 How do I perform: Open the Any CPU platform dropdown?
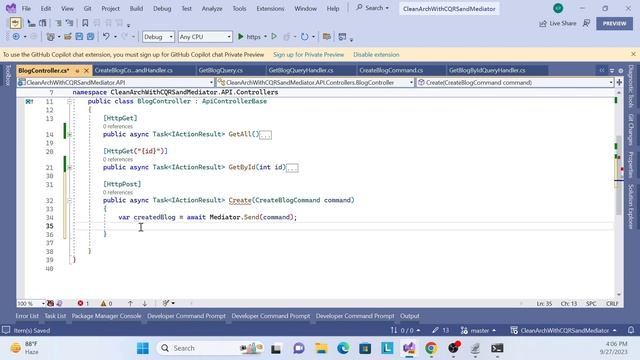click(205, 37)
